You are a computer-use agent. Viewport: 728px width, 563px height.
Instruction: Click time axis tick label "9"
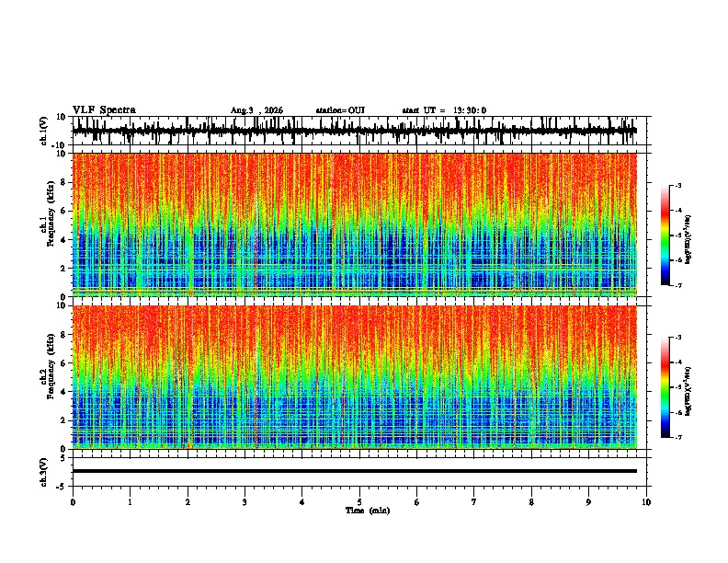(588, 502)
